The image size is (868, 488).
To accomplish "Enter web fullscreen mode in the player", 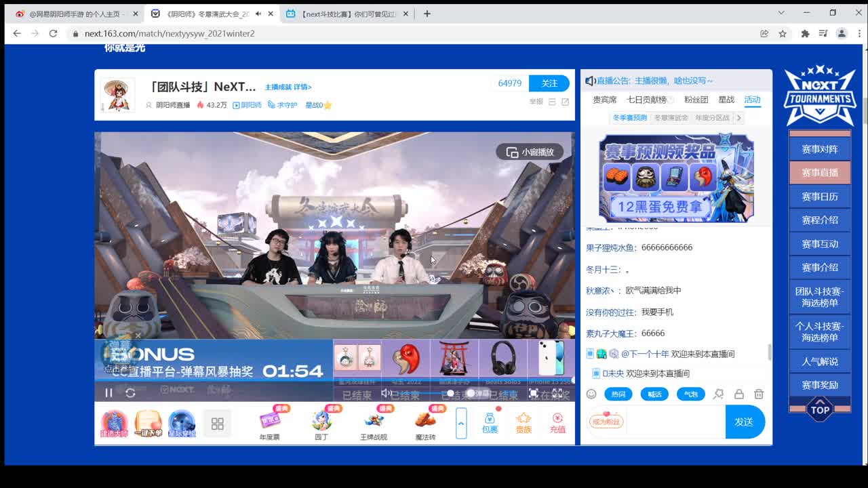I will tap(534, 393).
